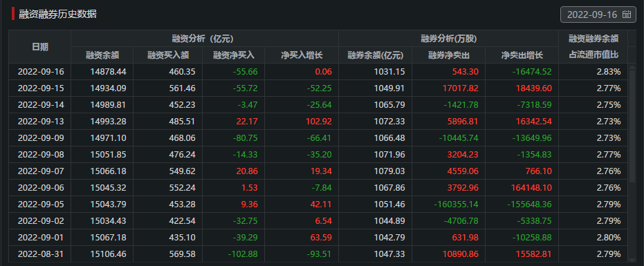The width and height of the screenshot is (644, 266).
Task: Click the table's vertical scrollbar thumb
Action: (x=632, y=126)
